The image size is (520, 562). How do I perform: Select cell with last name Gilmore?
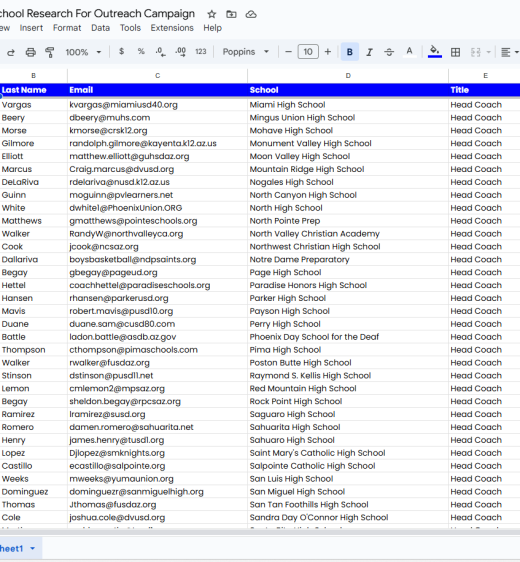33,143
